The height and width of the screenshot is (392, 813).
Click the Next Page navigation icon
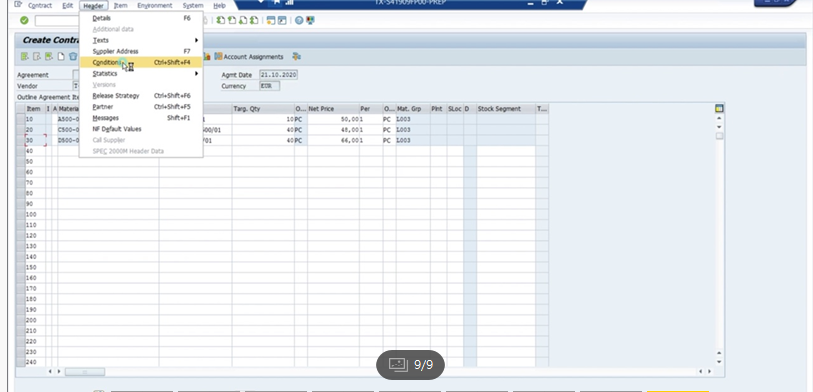click(243, 21)
